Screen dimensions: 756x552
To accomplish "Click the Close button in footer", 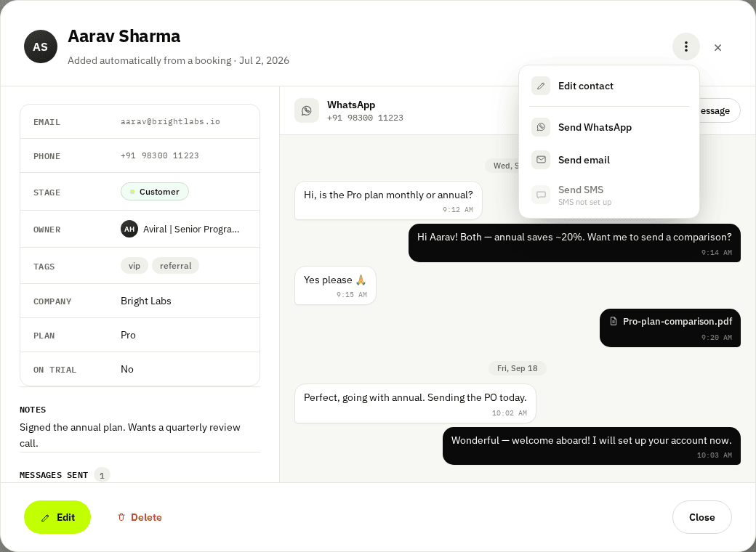I will coord(701,517).
